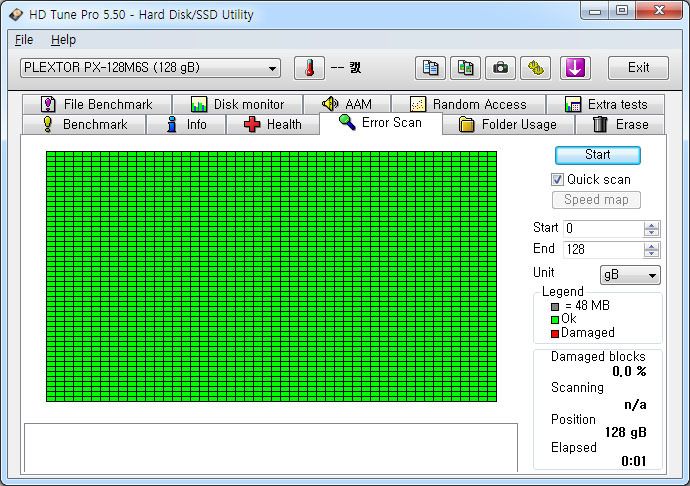Click the = 48 MB legend text
Viewport: 690px width, 486px height.
(x=587, y=306)
